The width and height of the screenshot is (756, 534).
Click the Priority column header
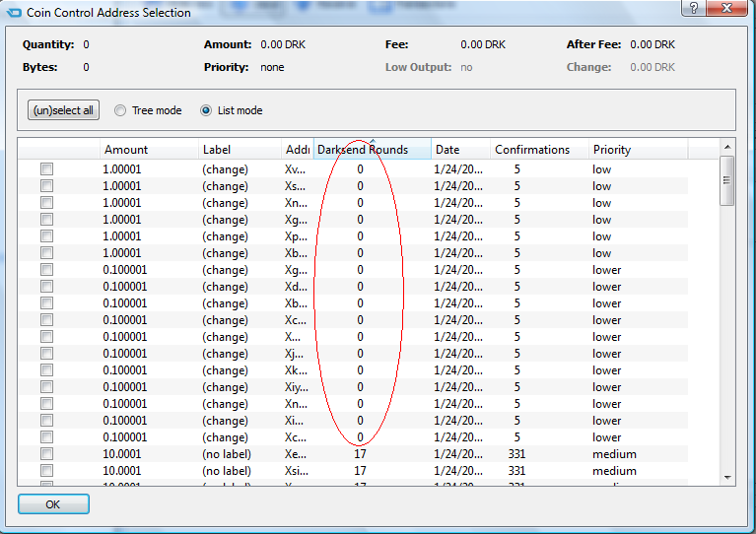point(638,150)
